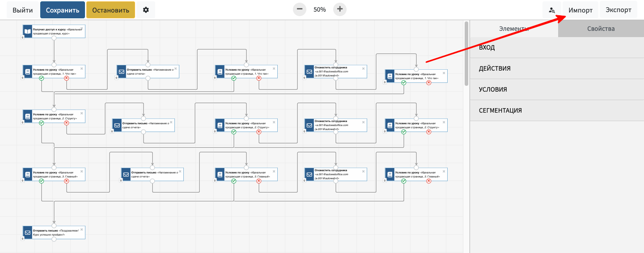Click envelope icon on Поздравляем email node
The width and height of the screenshot is (644, 253).
[x=28, y=232]
